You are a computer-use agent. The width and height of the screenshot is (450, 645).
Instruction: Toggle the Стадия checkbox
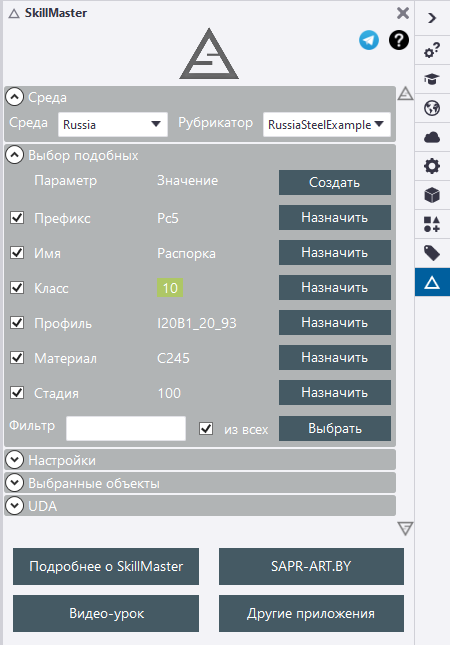coord(17,392)
